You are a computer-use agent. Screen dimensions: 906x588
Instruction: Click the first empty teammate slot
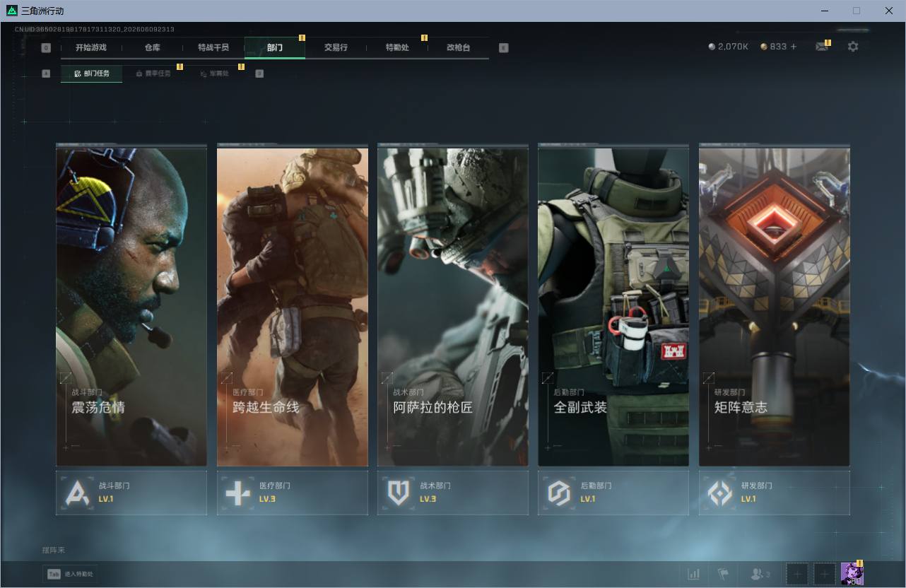tap(797, 574)
